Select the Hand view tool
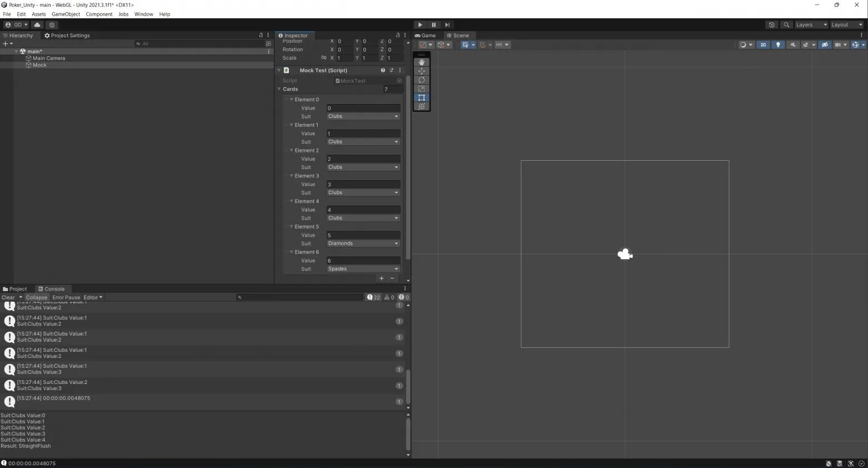This screenshot has width=868, height=468. point(422,62)
